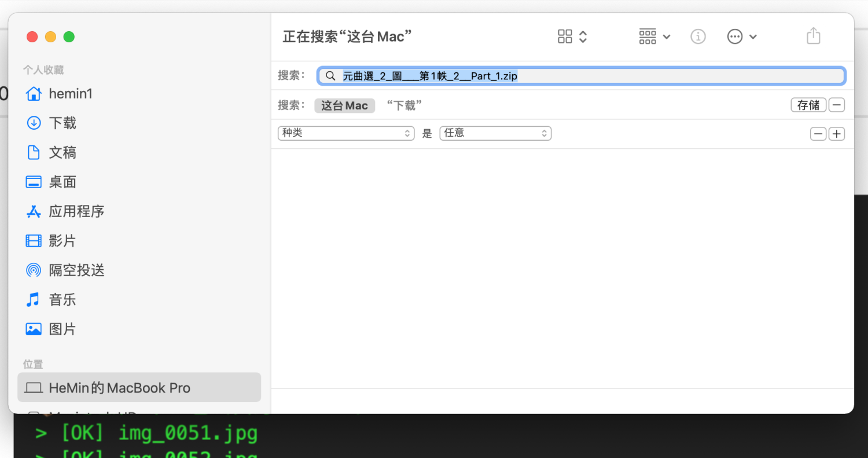Remove the 种类 rule with minus button
Viewport: 868px width, 458px height.
[x=818, y=134]
